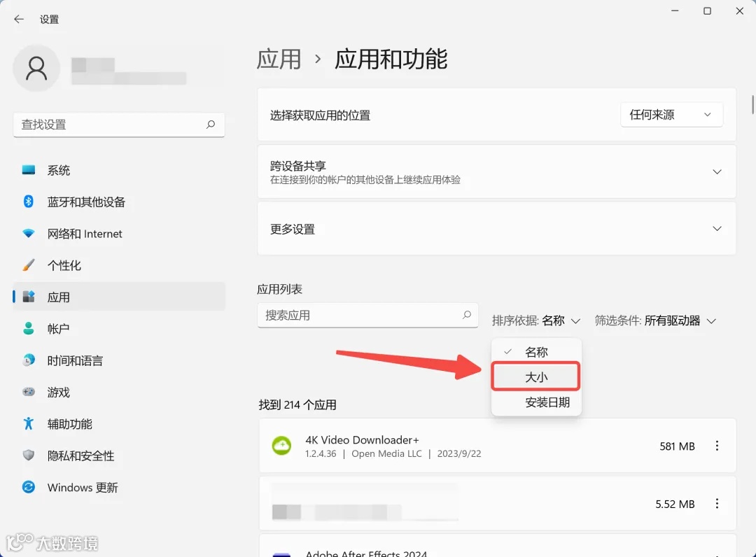The width and height of the screenshot is (756, 557).
Task: Open Windows 更新 settings
Action: point(118,488)
